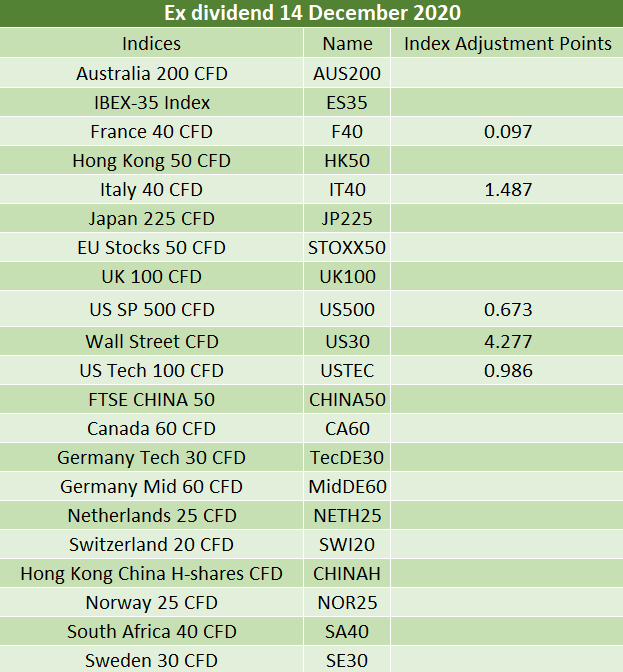Select the US500 value 0.673
The width and height of the screenshot is (623, 672).
pos(508,309)
